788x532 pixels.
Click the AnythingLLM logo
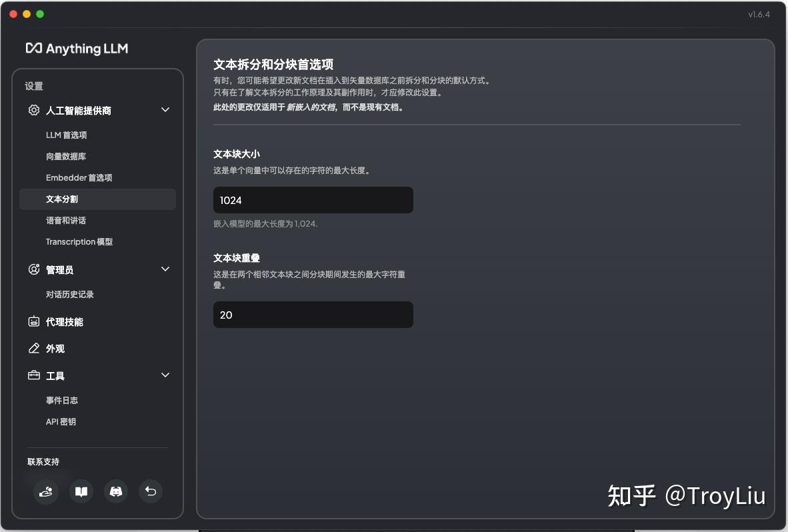(x=77, y=49)
